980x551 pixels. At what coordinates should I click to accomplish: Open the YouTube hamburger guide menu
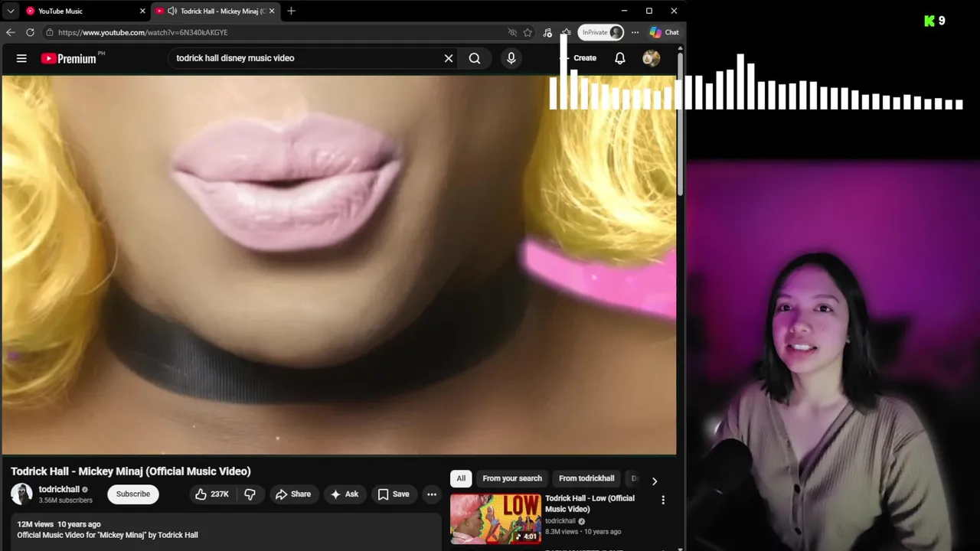pos(21,58)
